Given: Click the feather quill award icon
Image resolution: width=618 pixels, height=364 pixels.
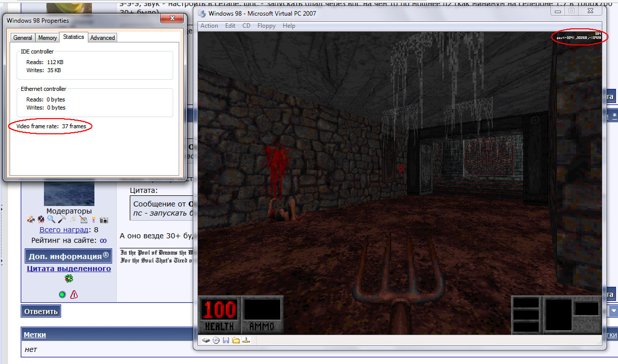Looking at the screenshot, I should click(73, 220).
